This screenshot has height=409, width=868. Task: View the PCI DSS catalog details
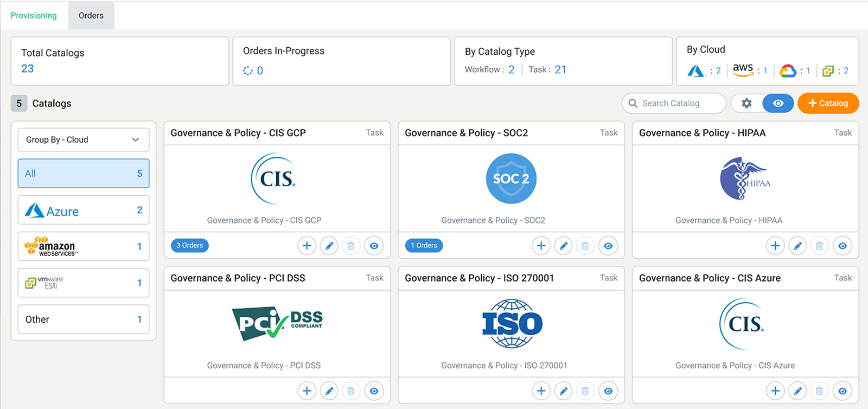(x=374, y=391)
